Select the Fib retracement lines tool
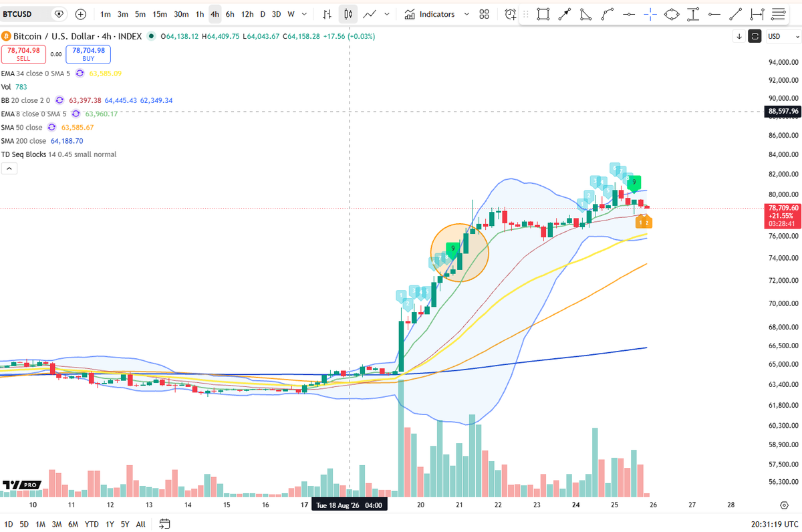The height and width of the screenshot is (532, 802). tap(777, 14)
